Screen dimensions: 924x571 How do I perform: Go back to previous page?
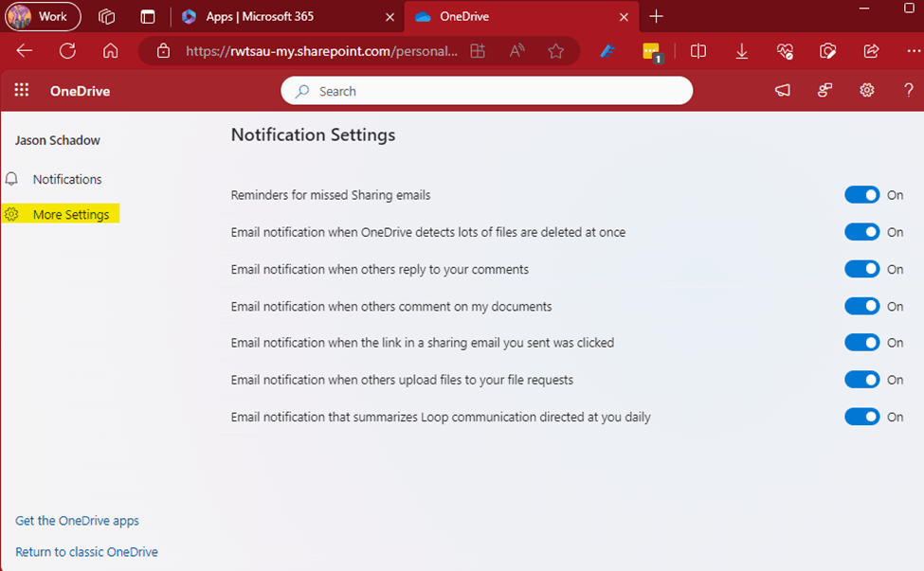(24, 51)
